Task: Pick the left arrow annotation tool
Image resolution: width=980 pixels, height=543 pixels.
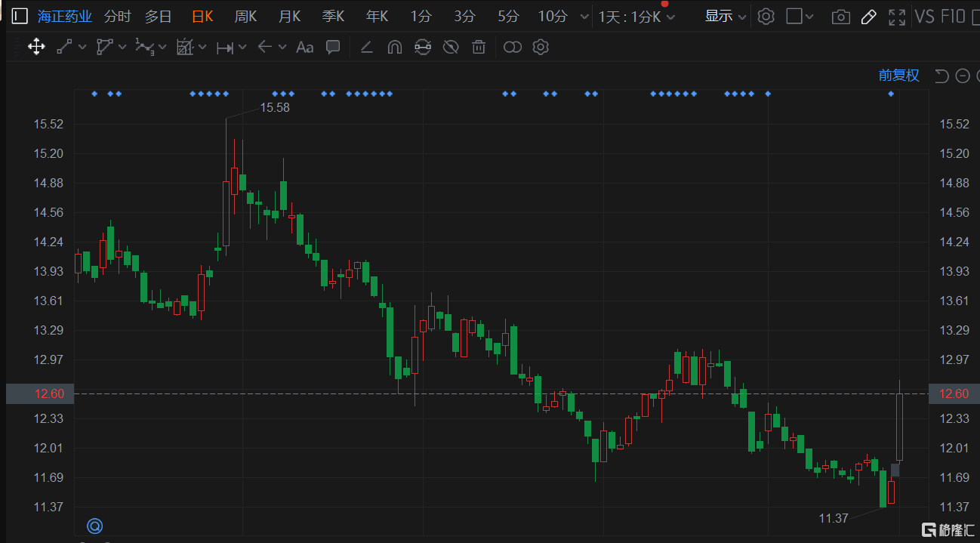Action: pyautogui.click(x=264, y=47)
